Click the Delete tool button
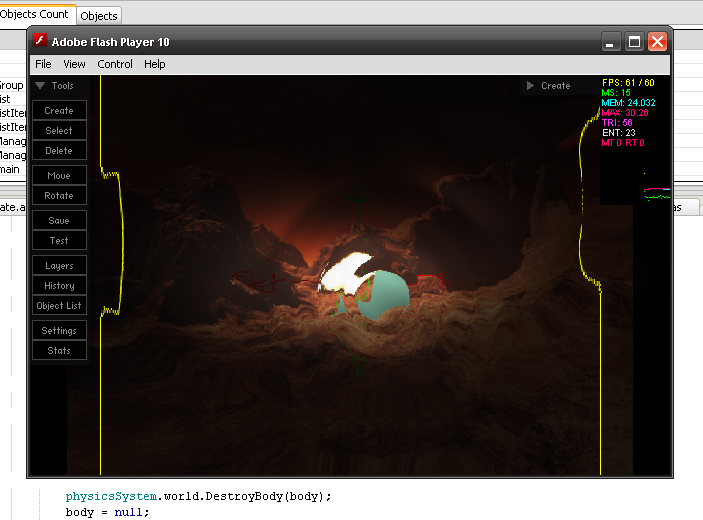703x520 pixels. tap(59, 151)
